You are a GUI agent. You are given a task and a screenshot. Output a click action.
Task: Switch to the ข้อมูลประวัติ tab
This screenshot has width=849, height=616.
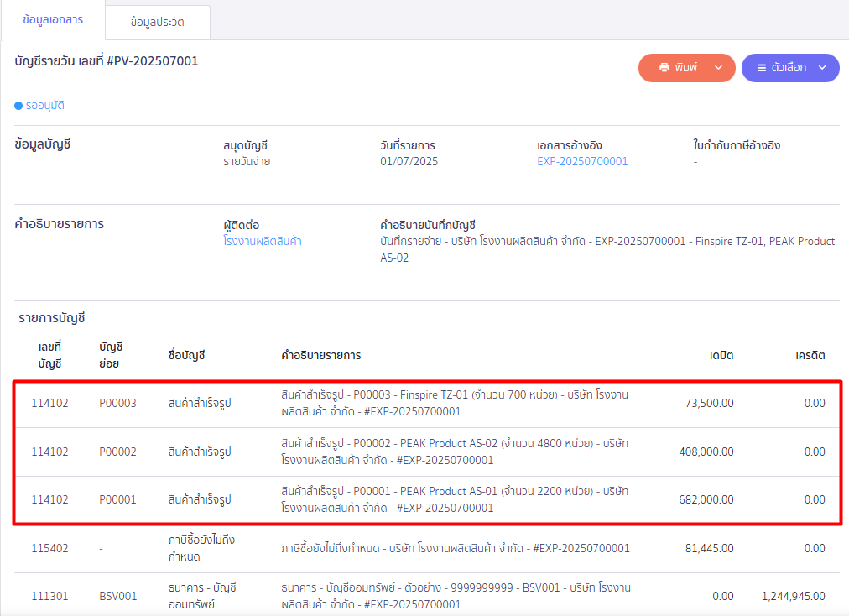tap(157, 23)
